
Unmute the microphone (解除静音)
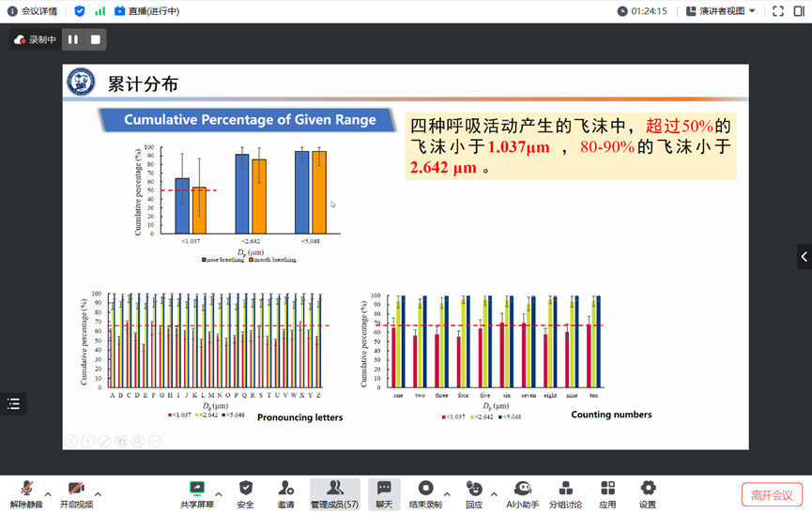coord(27,493)
